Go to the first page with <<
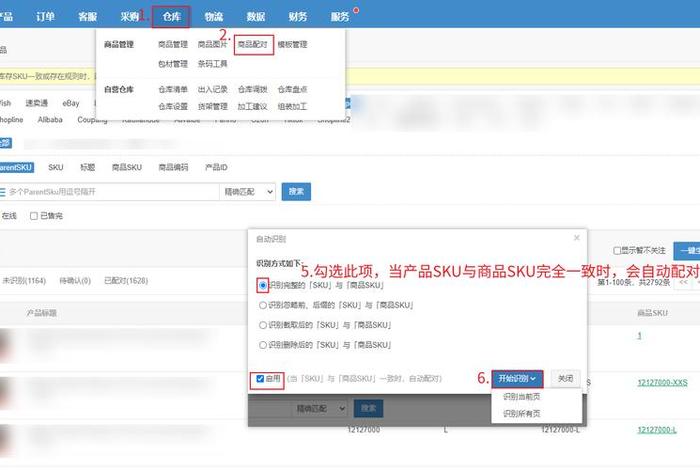 [683, 283]
